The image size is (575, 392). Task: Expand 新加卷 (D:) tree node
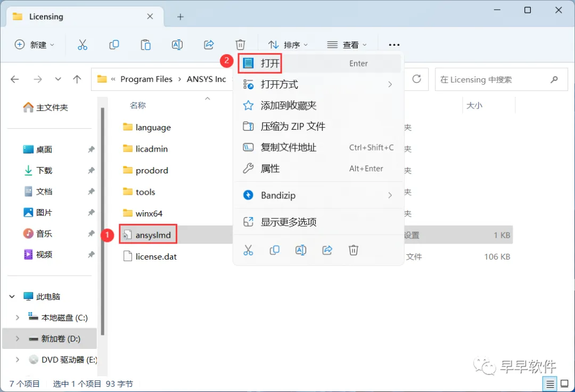(17, 338)
